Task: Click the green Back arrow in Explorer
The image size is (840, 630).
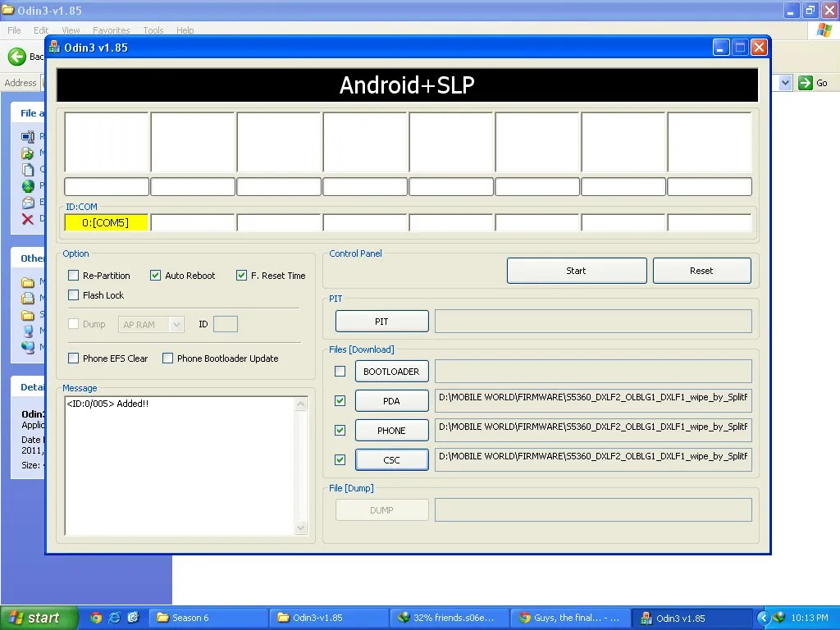Action: tap(17, 57)
